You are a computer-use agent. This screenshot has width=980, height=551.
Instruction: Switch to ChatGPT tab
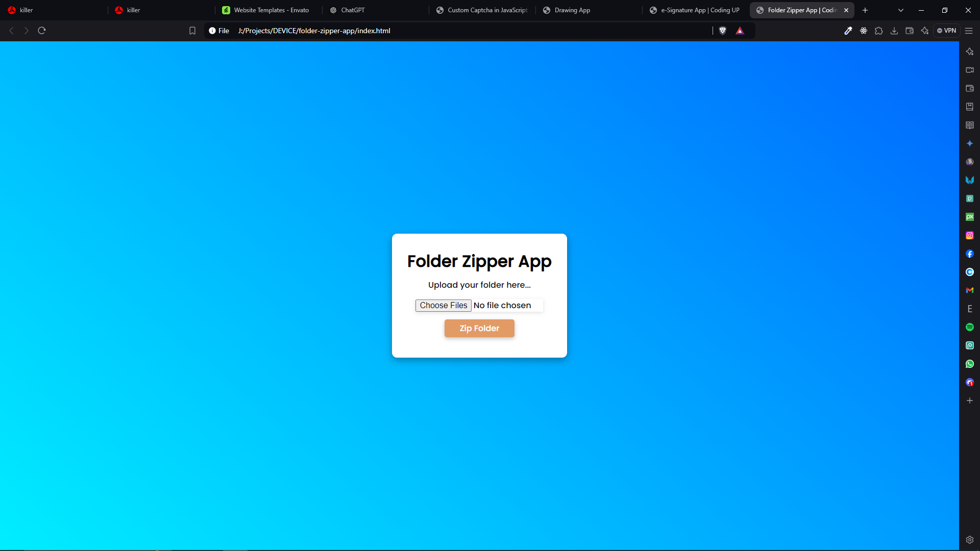tap(375, 10)
